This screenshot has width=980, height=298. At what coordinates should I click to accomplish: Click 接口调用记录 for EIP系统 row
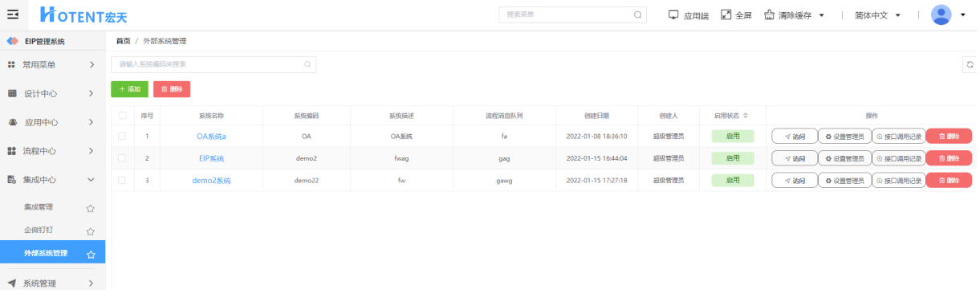tap(899, 158)
